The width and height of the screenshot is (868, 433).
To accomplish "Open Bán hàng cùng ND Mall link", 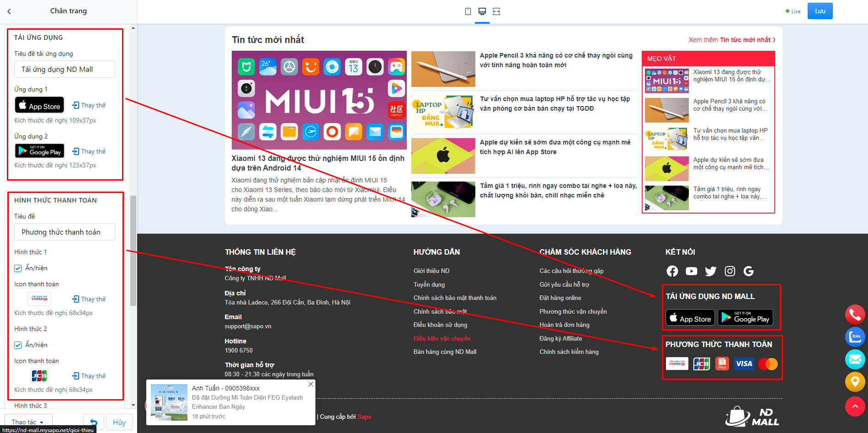I will pyautogui.click(x=445, y=352).
